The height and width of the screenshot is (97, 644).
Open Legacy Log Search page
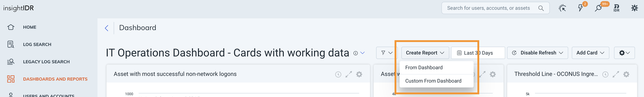coord(46,62)
